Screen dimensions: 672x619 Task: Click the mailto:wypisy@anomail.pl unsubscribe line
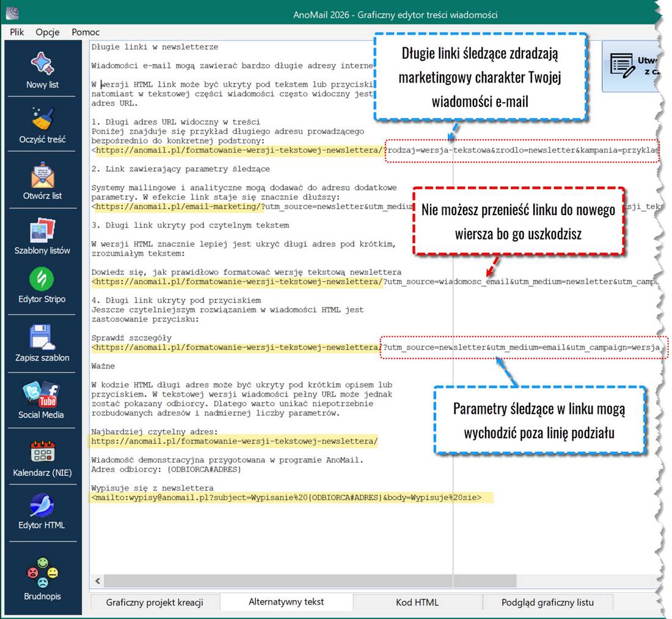pos(287,497)
